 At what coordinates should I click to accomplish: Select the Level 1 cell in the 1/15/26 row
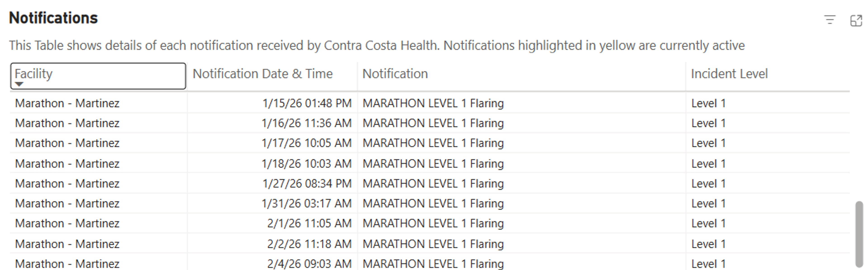click(708, 103)
